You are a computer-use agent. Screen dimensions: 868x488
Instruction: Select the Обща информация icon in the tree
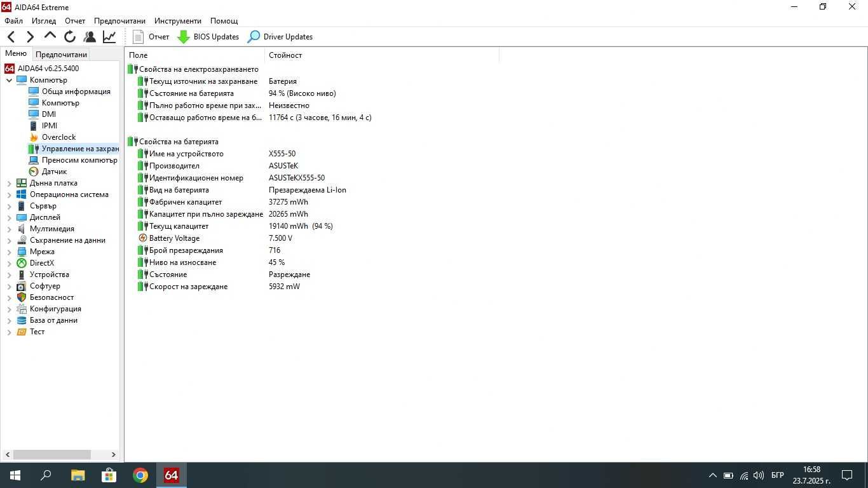[34, 91]
